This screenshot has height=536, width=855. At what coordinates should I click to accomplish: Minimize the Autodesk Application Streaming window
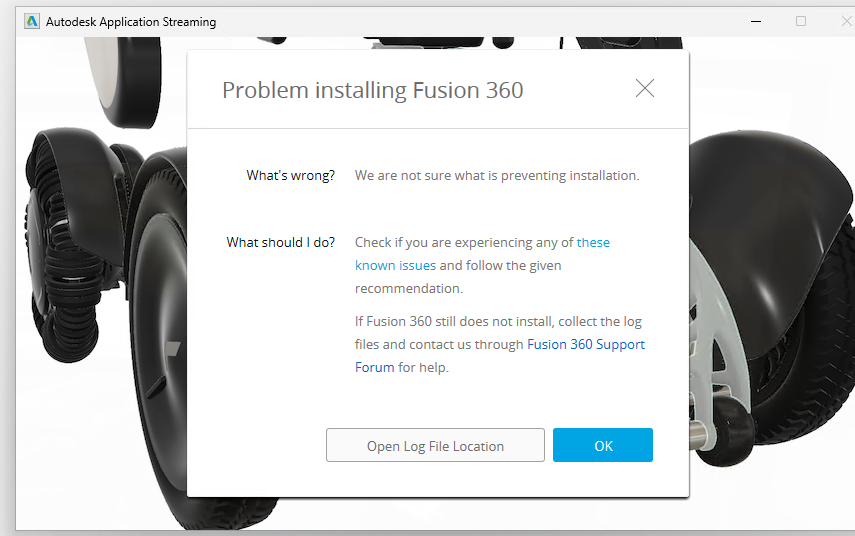tap(754, 21)
